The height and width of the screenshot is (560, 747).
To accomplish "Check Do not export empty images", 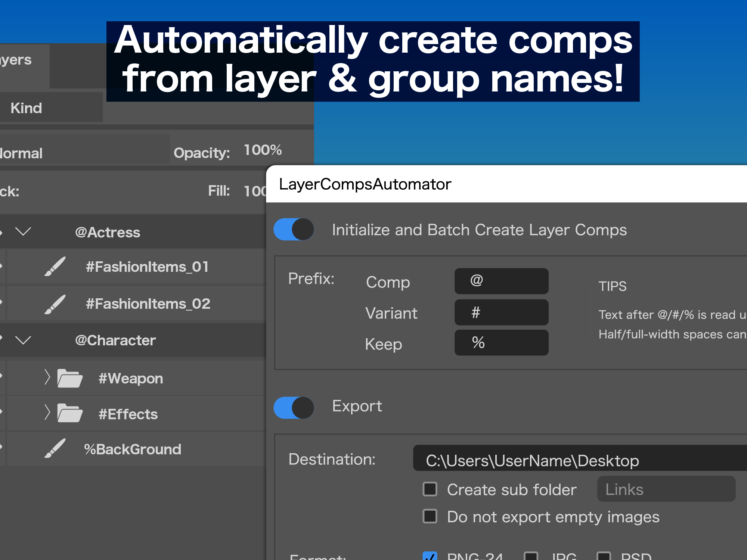I will click(x=430, y=516).
